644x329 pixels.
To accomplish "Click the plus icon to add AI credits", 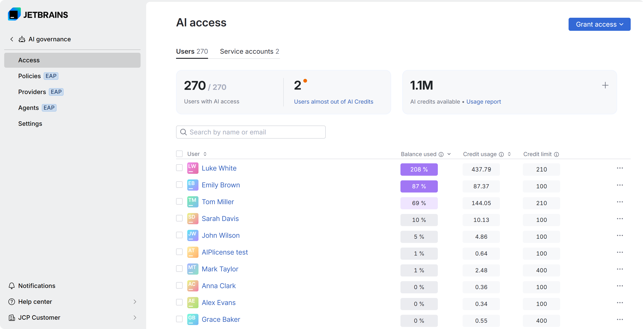I will [x=605, y=85].
